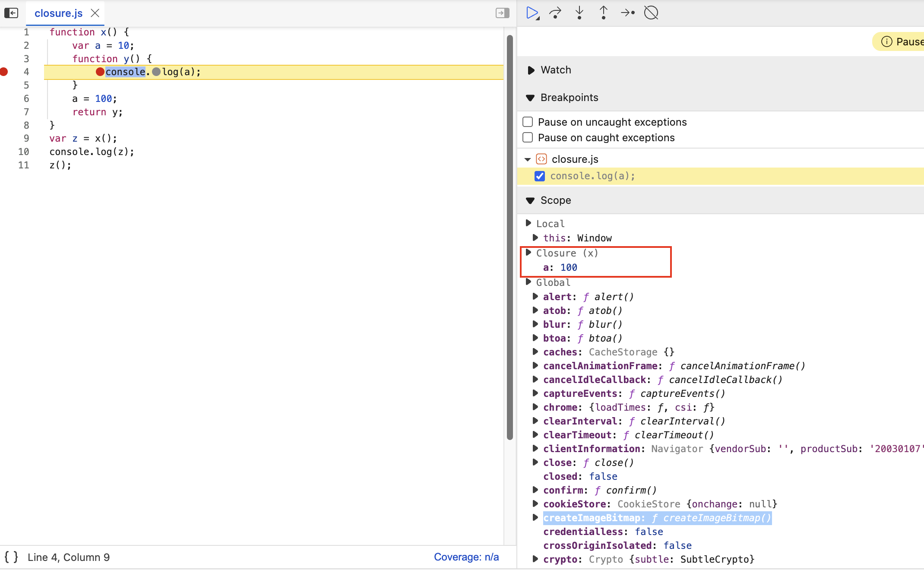Click the editor vertical scrollbar
The width and height of the screenshot is (924, 570).
tap(509, 237)
